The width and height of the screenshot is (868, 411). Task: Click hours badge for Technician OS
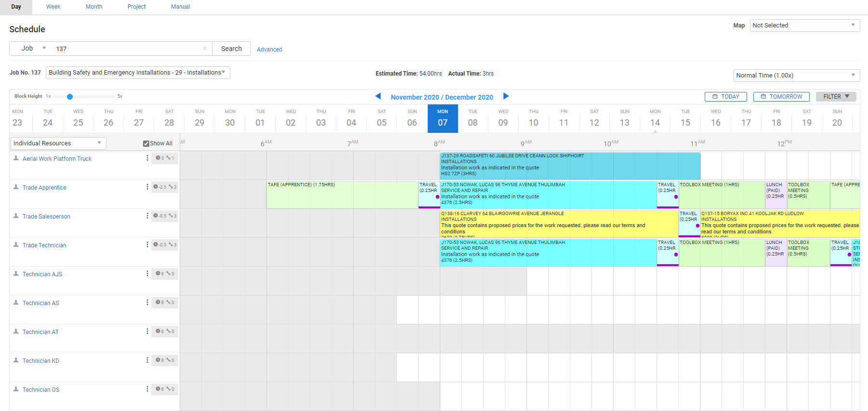165,389
